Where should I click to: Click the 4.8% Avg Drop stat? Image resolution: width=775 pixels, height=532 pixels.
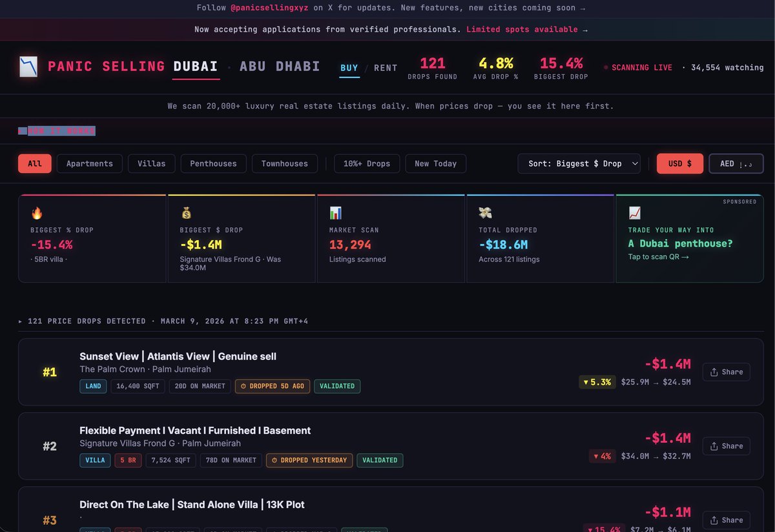click(x=496, y=68)
